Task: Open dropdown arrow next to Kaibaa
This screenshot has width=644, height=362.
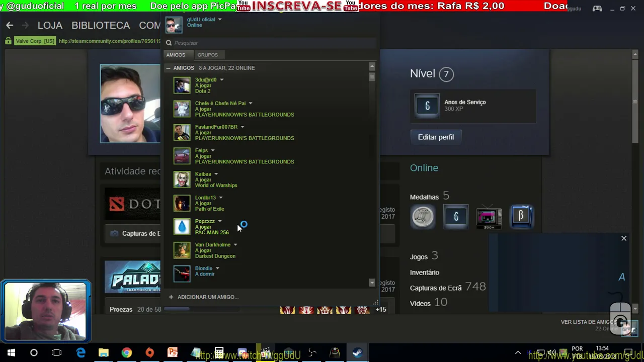Action: click(216, 174)
